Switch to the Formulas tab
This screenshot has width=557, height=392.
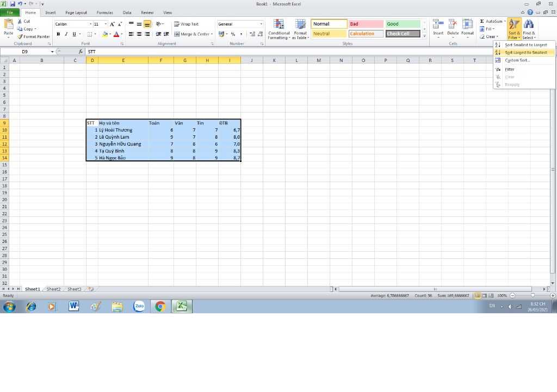point(105,13)
